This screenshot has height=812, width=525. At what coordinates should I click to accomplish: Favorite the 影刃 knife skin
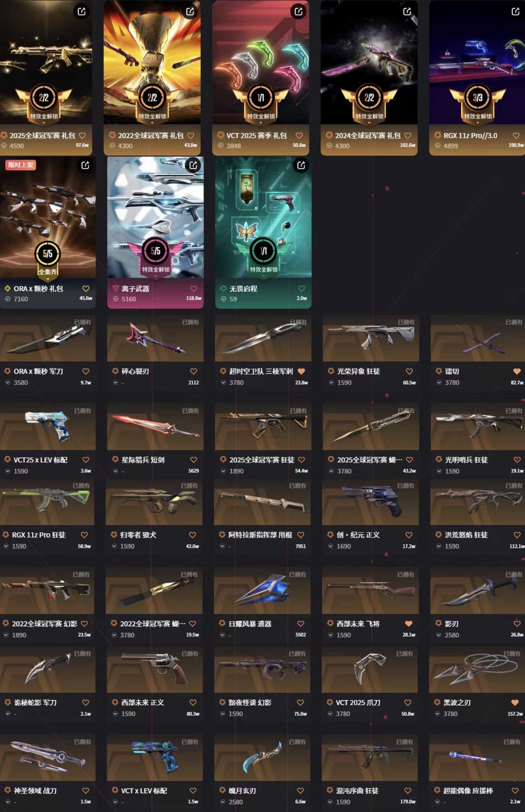coord(517,624)
